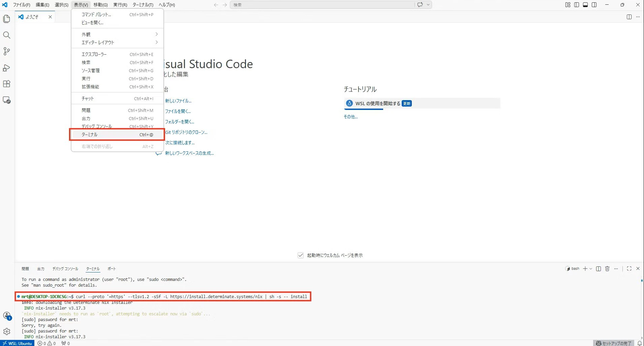This screenshot has width=644, height=346.
Task: Open the chat dropdown chevron in title bar
Action: click(428, 5)
